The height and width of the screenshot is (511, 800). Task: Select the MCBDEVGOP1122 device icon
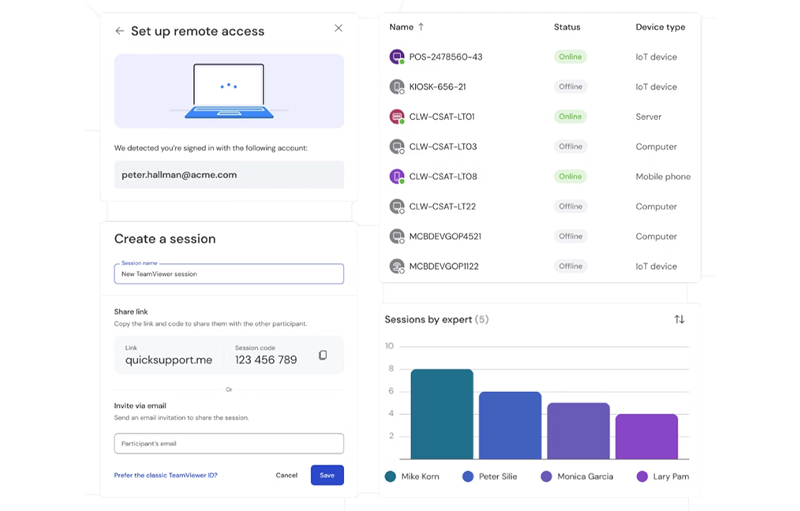tap(397, 266)
